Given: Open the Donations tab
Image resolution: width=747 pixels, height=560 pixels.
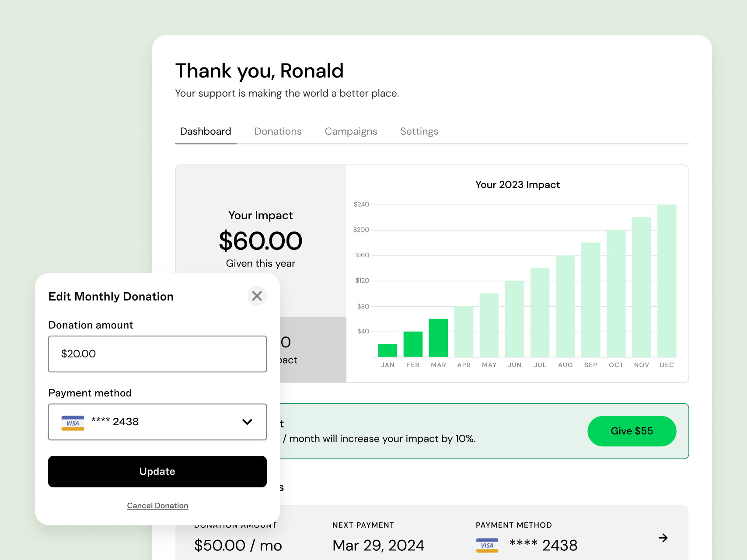Looking at the screenshot, I should pyautogui.click(x=278, y=131).
